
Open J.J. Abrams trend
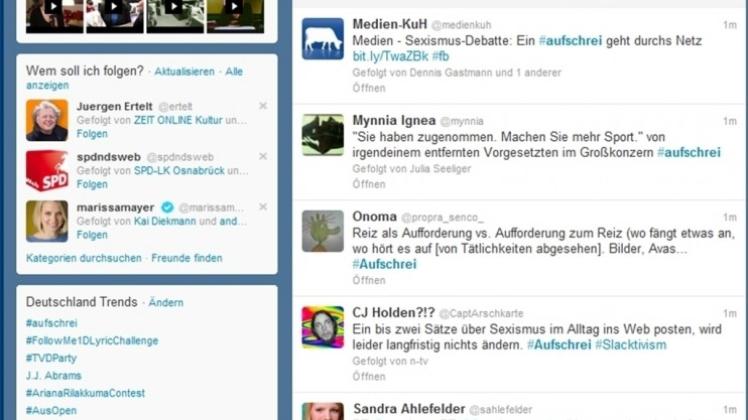pos(54,376)
